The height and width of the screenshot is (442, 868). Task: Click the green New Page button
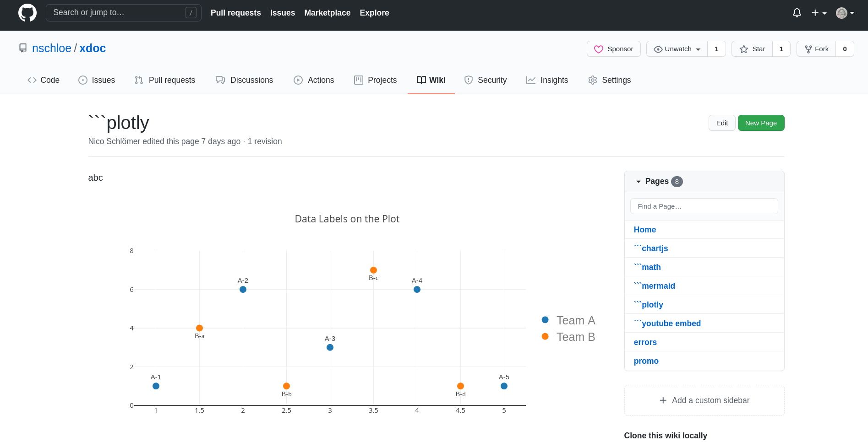pos(761,123)
